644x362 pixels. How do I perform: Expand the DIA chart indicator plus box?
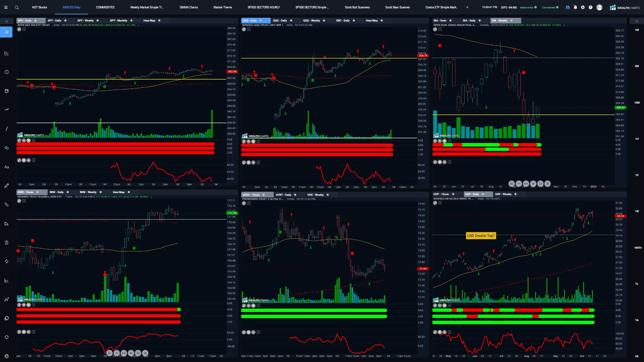point(440,29)
